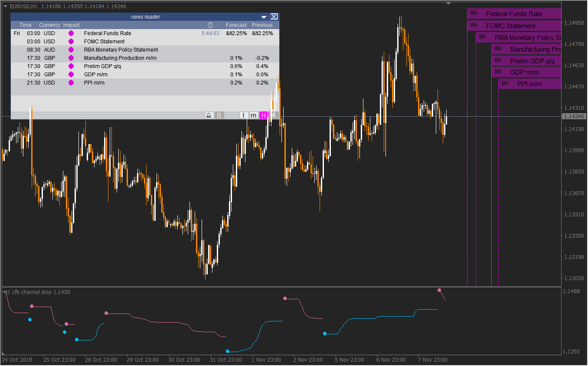Select the GDP m/m event name in the 17:30 row
This screenshot has height=366, width=588.
[96, 75]
